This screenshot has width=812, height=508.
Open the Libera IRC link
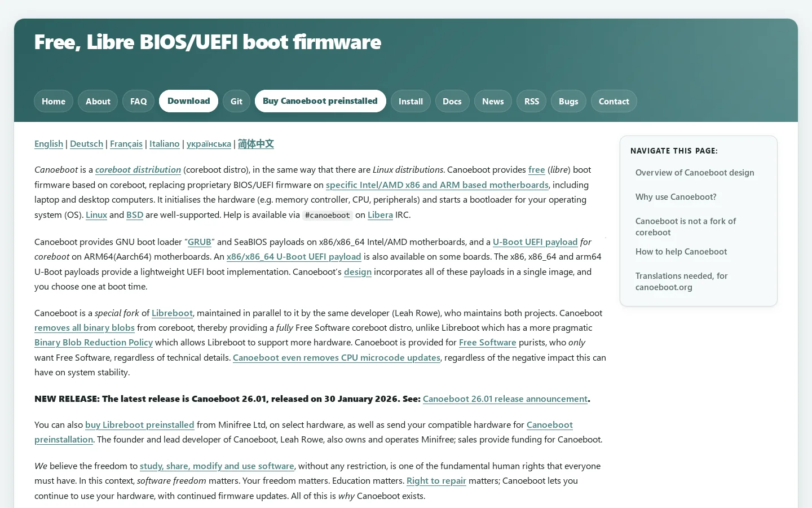380,215
